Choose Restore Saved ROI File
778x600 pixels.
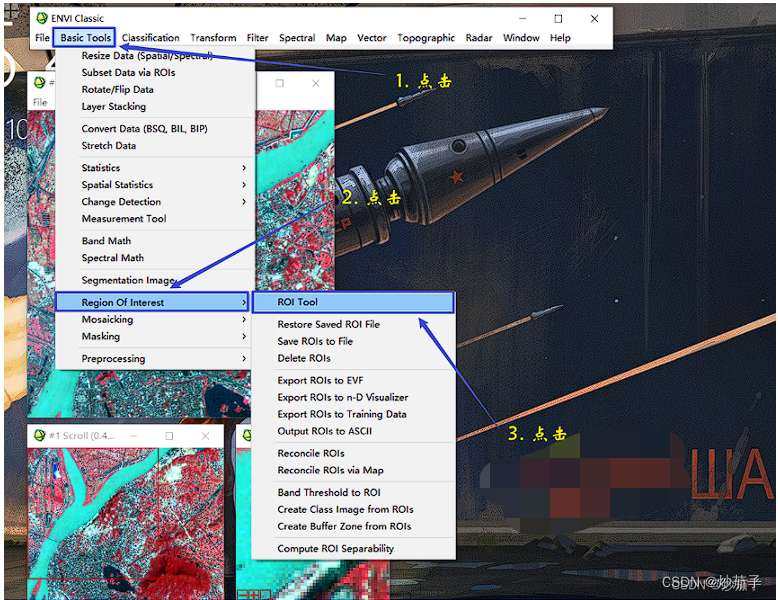tap(353, 324)
